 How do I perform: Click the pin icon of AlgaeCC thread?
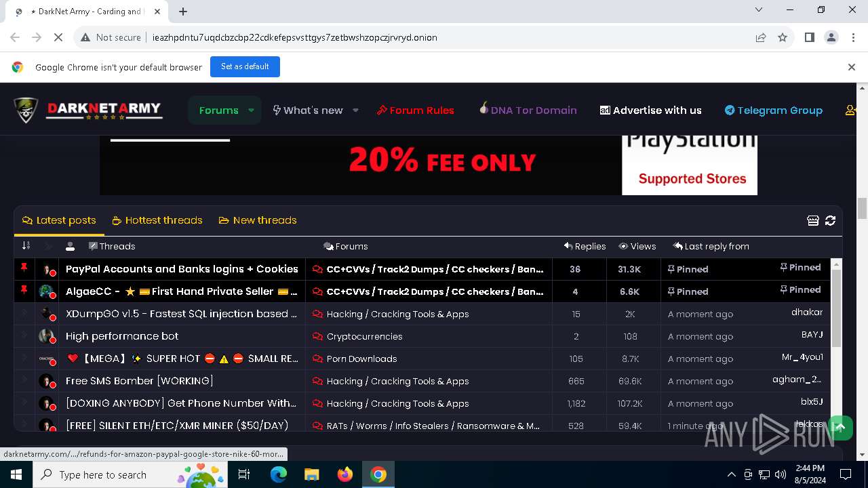(24, 291)
